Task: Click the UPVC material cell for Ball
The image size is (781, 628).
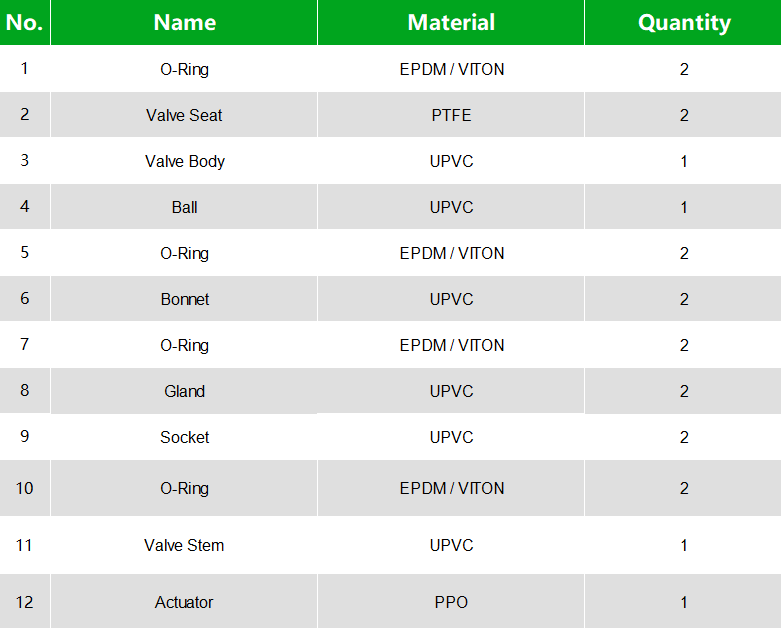Action: pos(451,207)
